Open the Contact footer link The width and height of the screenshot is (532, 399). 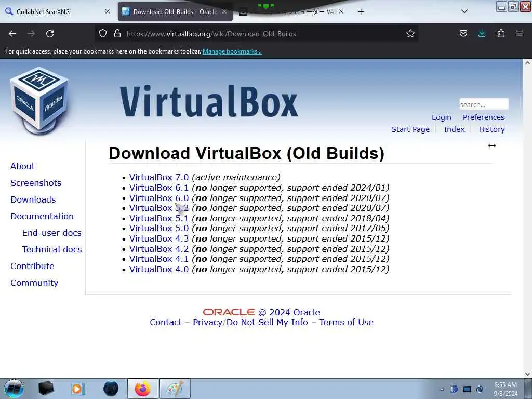[x=166, y=322]
